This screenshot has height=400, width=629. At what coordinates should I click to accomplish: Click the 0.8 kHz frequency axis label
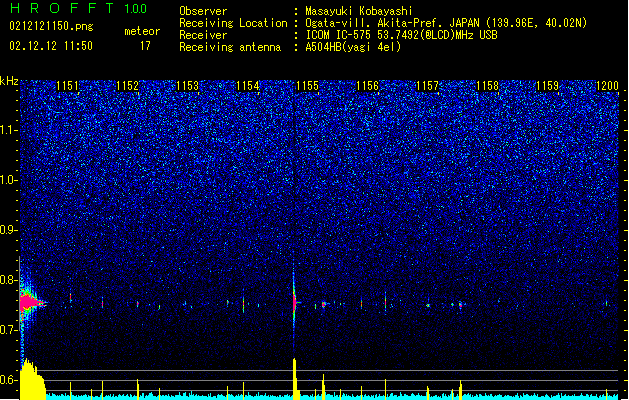(8, 280)
